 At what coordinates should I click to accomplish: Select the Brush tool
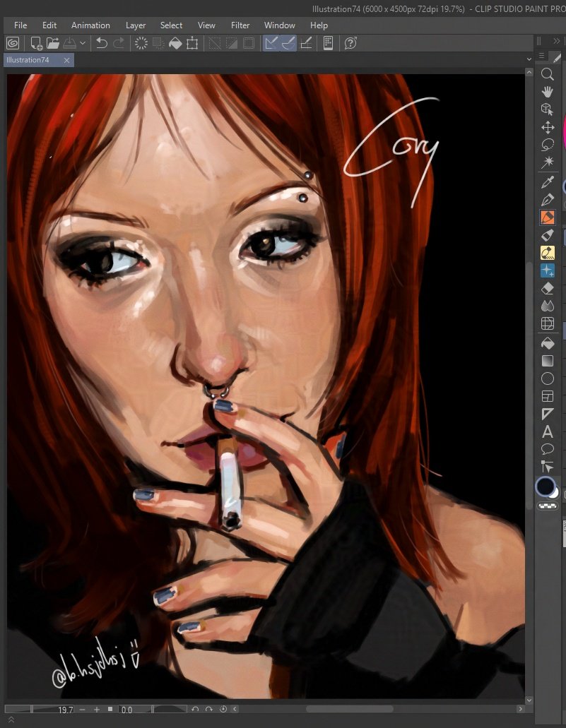point(548,235)
